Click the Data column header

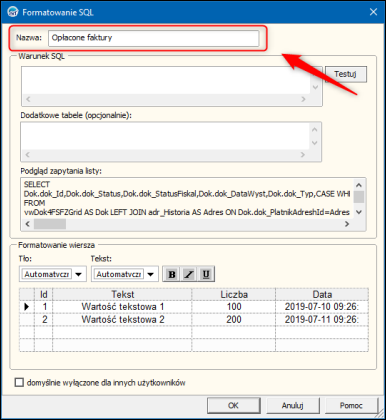[322, 294]
